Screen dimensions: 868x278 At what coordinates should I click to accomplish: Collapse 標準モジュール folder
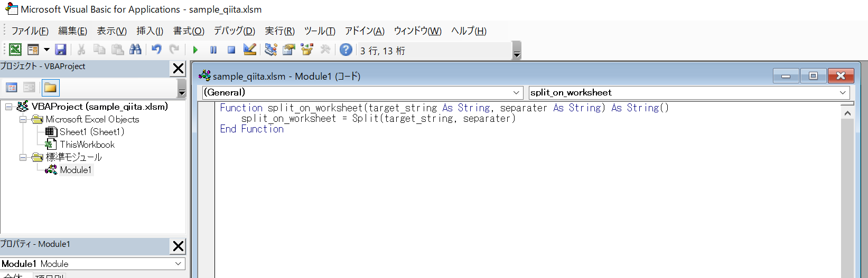(x=23, y=157)
